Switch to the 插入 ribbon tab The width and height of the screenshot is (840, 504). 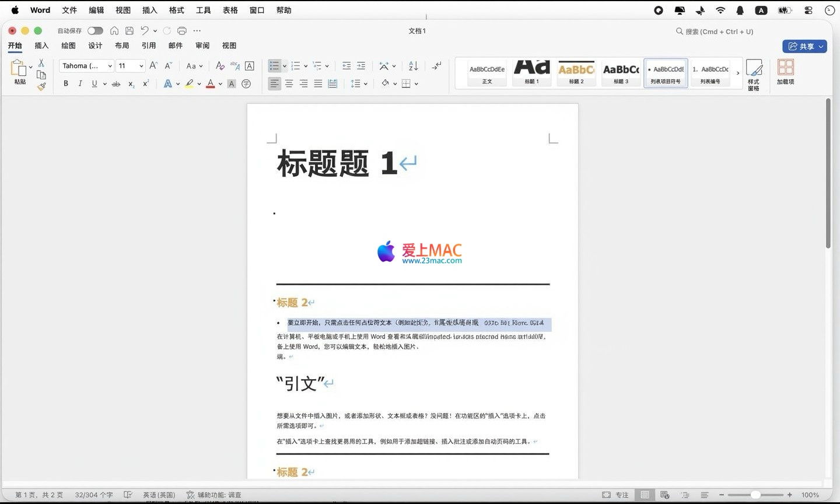pyautogui.click(x=41, y=45)
